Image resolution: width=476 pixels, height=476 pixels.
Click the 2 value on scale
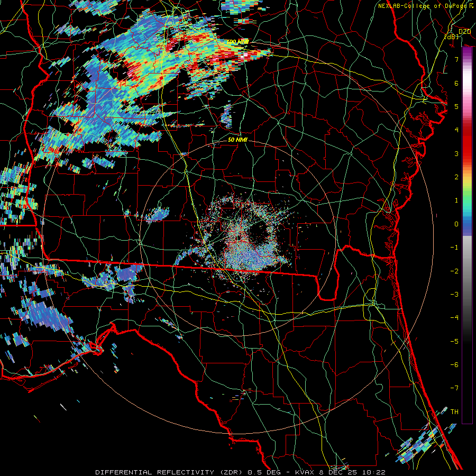pyautogui.click(x=456, y=177)
